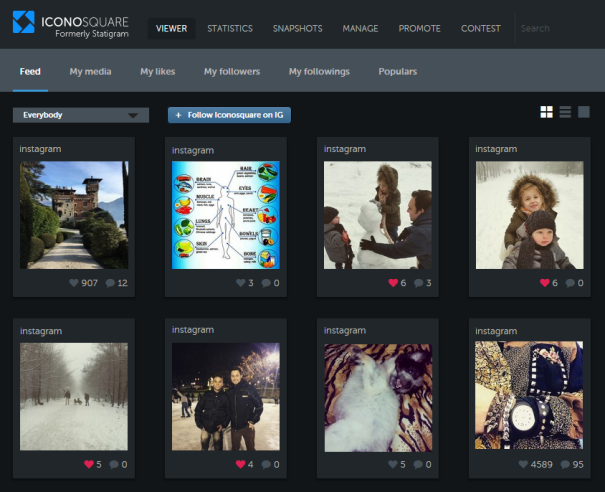Open the My followers tab

(x=232, y=71)
